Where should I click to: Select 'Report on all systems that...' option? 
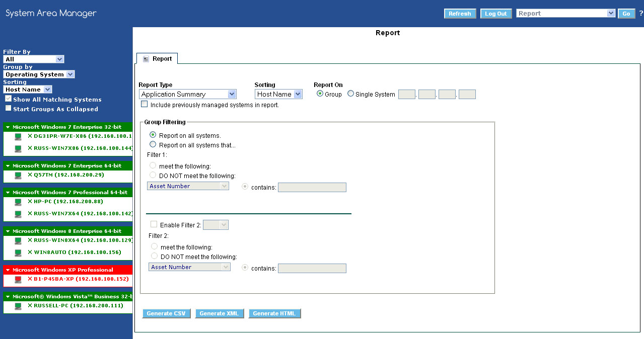click(153, 145)
